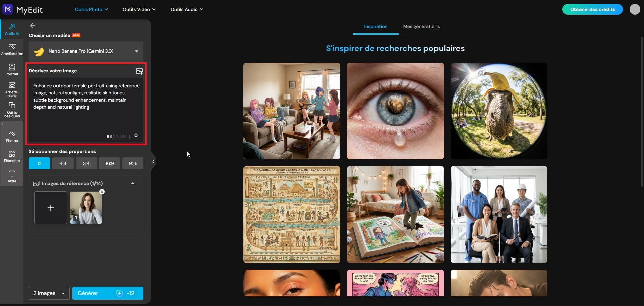This screenshot has width=644, height=306.
Task: Select the Portrait tool
Action: 12,70
